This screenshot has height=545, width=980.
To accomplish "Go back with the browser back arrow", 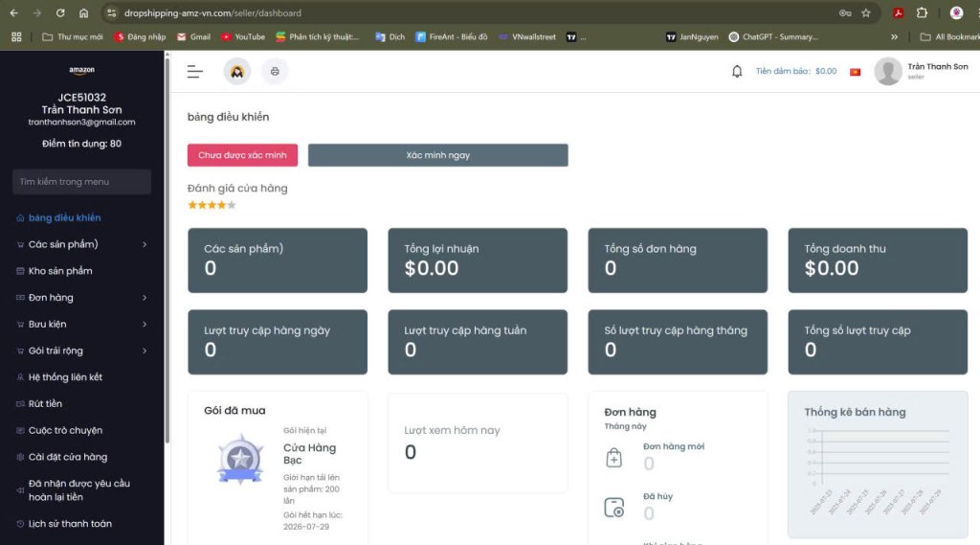I will tap(13, 12).
